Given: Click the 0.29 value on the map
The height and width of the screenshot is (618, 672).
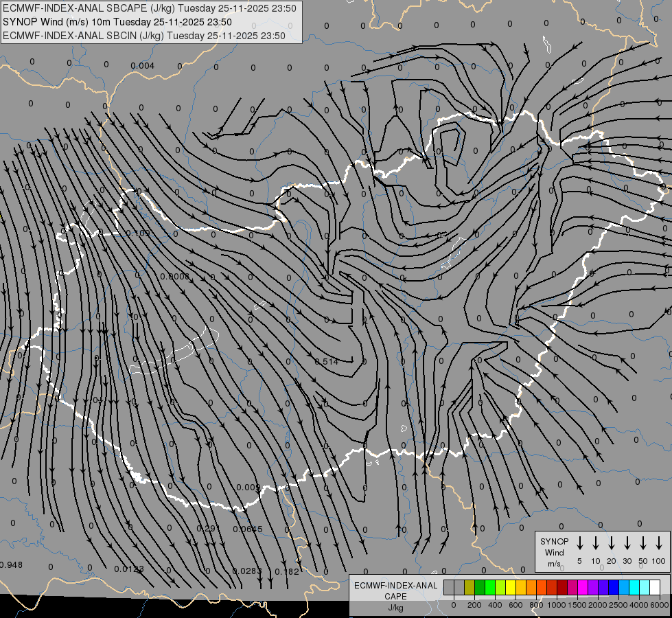Looking at the screenshot, I should coord(208,529).
